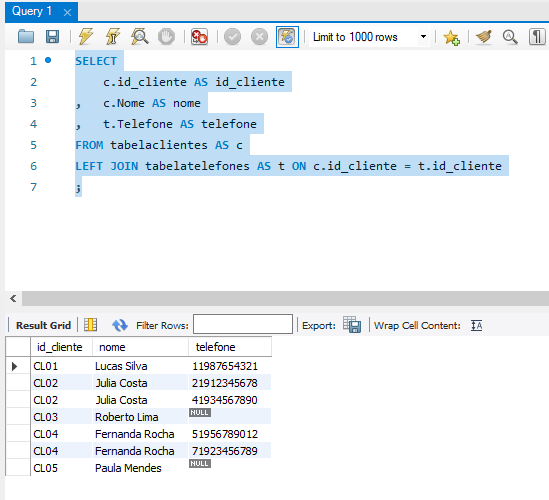Toggle Wrap Cell Content

(x=477, y=325)
